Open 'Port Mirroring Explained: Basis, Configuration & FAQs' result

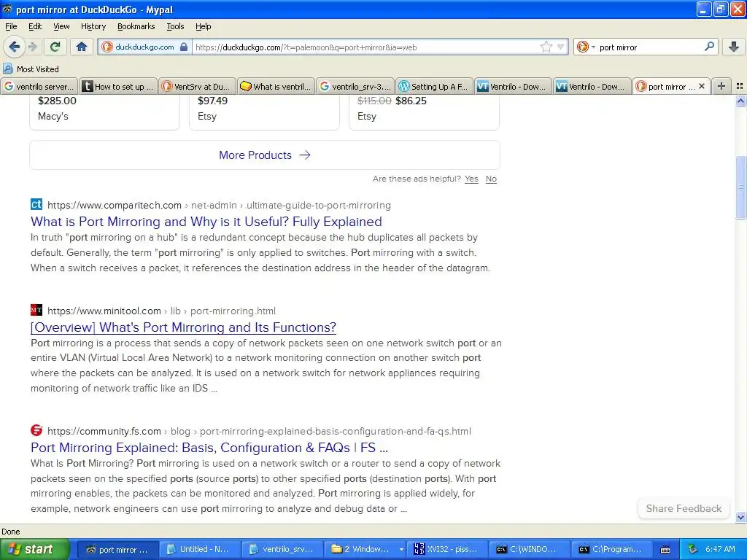tap(209, 448)
